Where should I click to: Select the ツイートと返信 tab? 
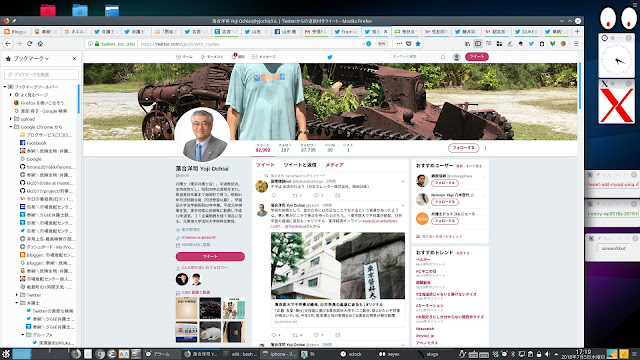[x=300, y=165]
